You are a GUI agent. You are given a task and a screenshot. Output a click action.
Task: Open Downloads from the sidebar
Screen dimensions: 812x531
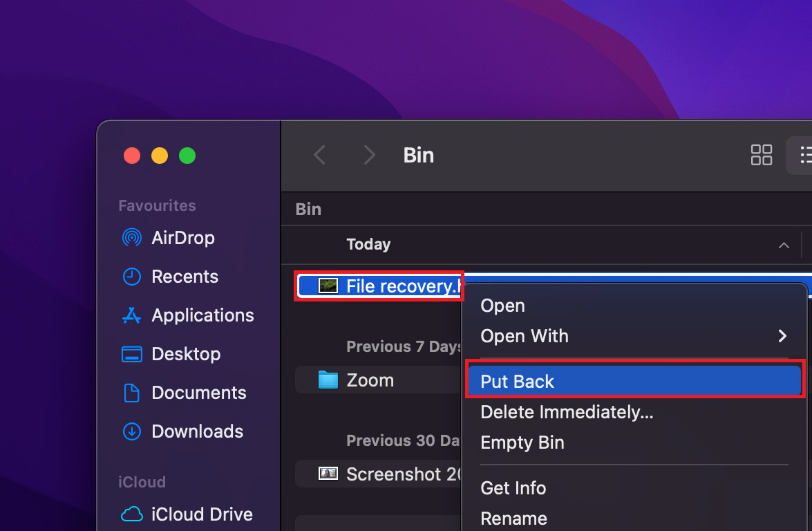tap(131, 431)
